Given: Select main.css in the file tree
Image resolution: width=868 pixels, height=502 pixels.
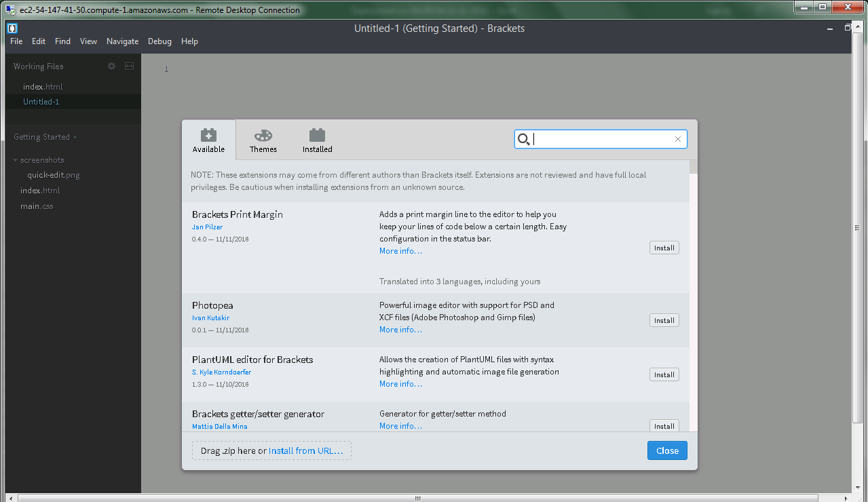Looking at the screenshot, I should point(37,206).
